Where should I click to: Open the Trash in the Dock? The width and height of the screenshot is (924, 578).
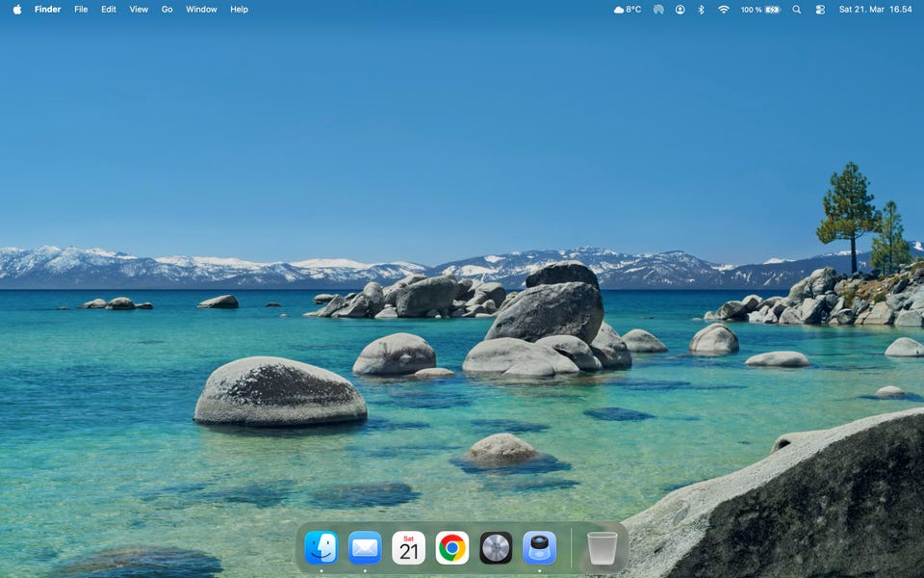point(602,548)
